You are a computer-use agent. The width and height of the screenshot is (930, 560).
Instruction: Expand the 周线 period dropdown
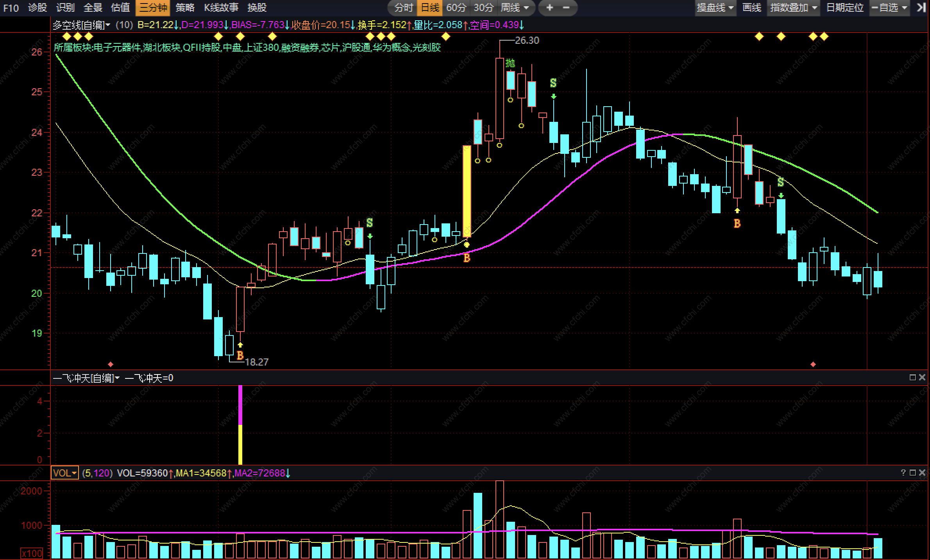click(x=515, y=7)
